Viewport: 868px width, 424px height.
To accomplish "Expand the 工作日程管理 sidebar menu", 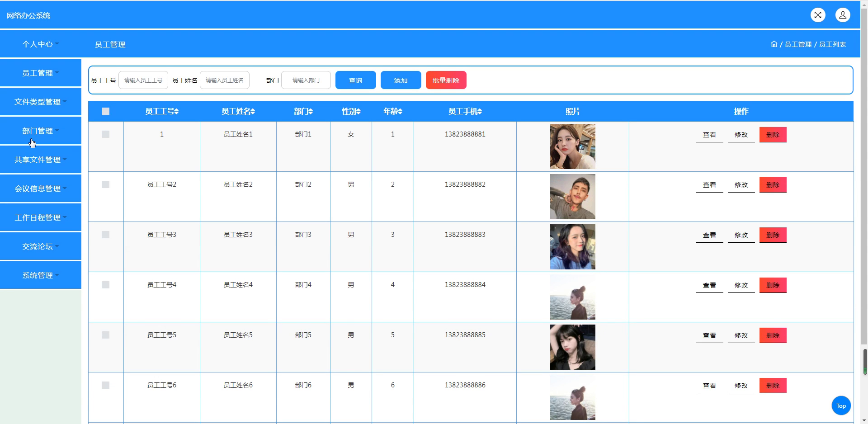I will (41, 217).
